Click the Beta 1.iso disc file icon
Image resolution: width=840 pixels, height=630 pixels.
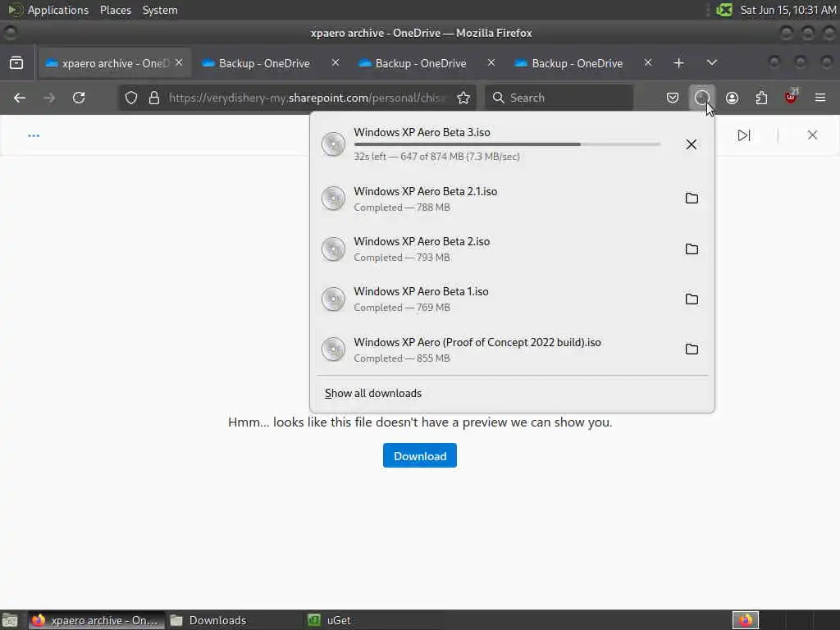[x=333, y=299]
